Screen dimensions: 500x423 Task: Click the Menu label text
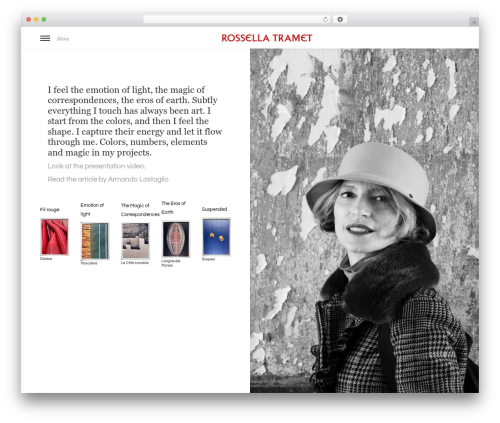(x=63, y=39)
